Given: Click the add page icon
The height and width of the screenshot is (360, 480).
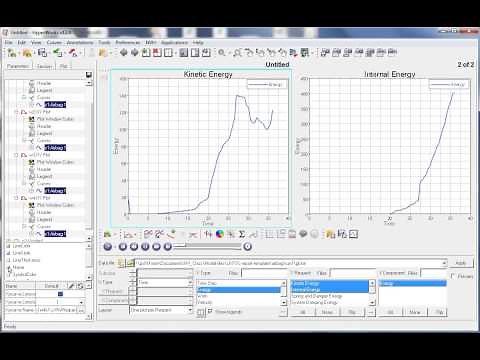Looking at the screenshot, I should pyautogui.click(x=146, y=52).
